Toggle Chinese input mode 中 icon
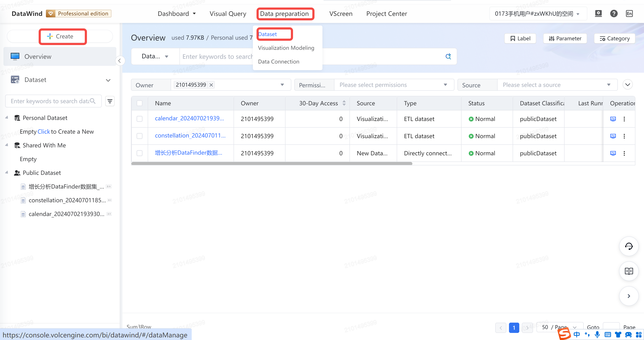This screenshot has width=644, height=340. [x=577, y=334]
